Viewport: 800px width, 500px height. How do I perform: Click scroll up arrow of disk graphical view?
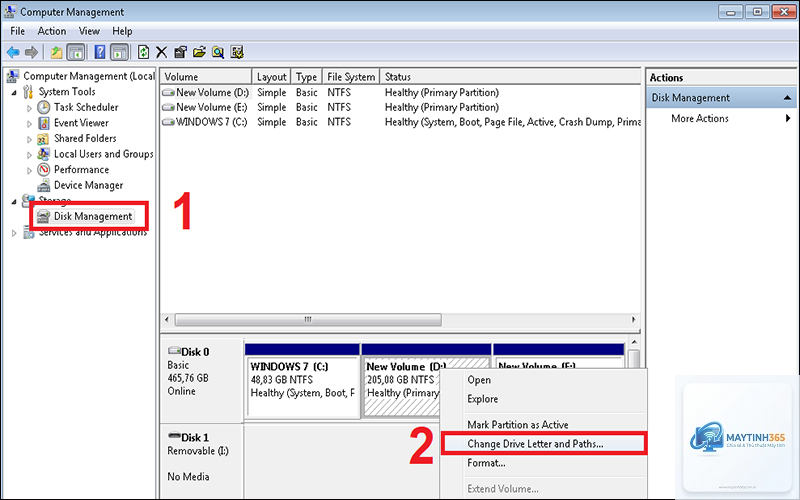point(634,342)
